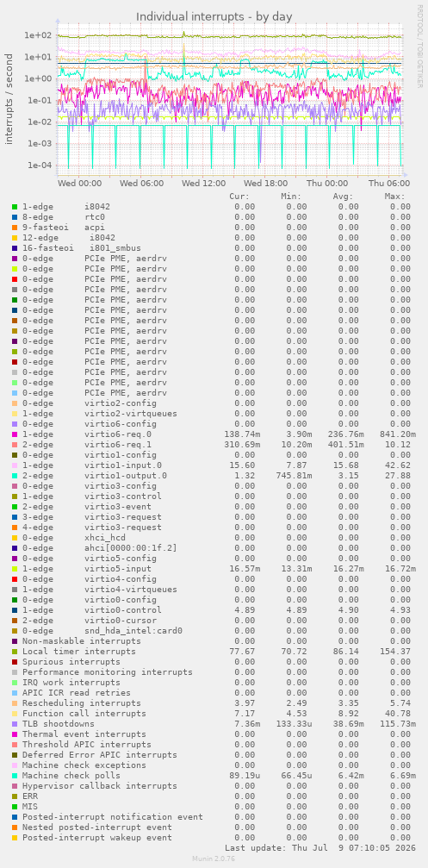Click the Deferred Error APIC interrupts label
Viewport: 428px width, 868px height.
pos(100,754)
